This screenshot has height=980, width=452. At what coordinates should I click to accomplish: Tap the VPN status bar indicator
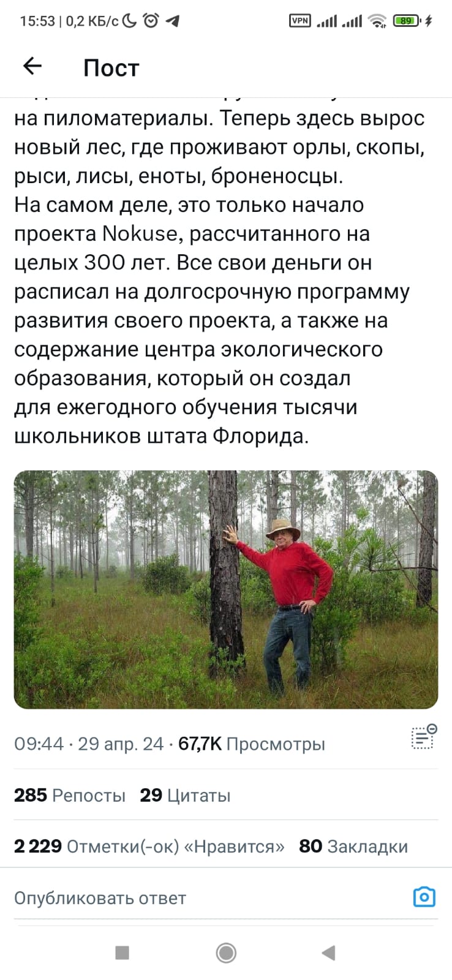click(x=299, y=21)
